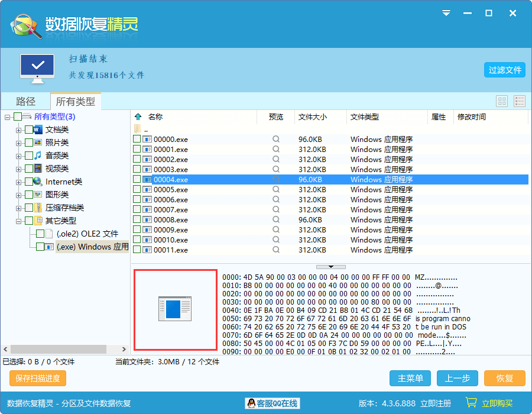Click the music note icon of 音频类
532x414 pixels.
[x=38, y=156]
